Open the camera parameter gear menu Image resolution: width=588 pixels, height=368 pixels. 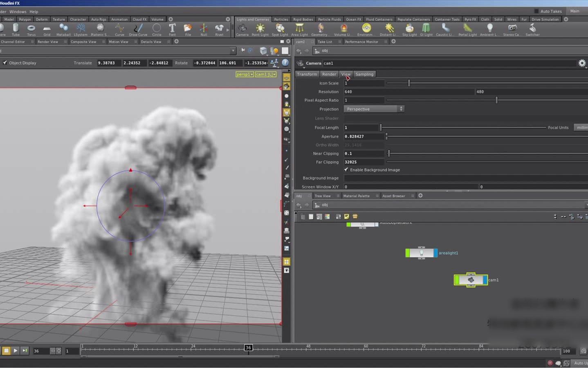pyautogui.click(x=582, y=63)
